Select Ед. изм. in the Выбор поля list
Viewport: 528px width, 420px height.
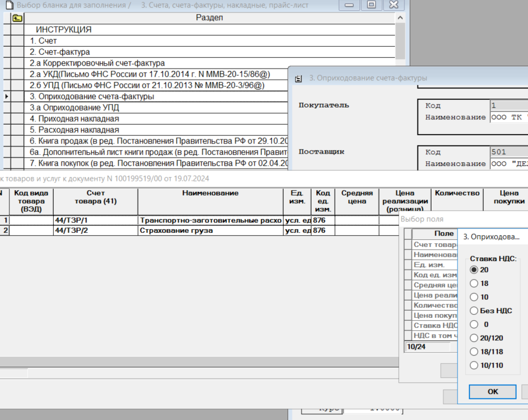click(435, 265)
